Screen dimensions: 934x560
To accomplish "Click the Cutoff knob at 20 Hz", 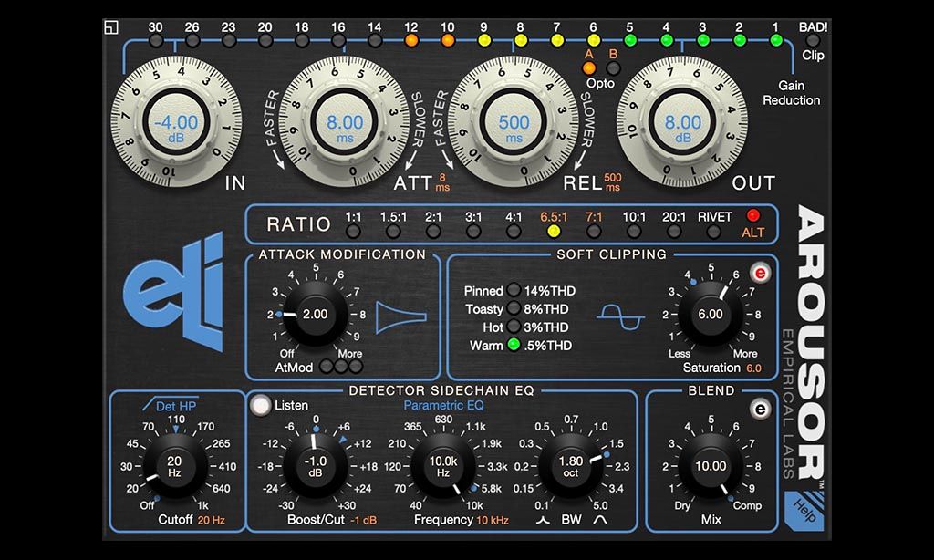I will 174,466.
